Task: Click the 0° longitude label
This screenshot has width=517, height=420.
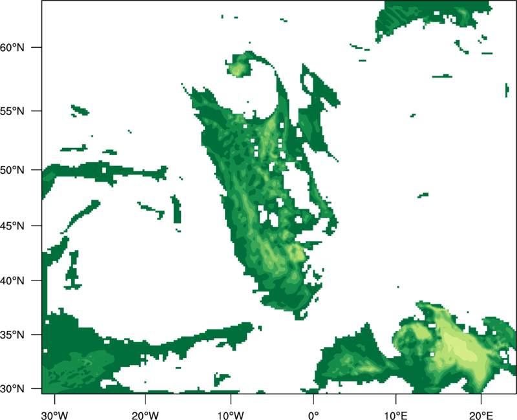Action: click(x=313, y=415)
